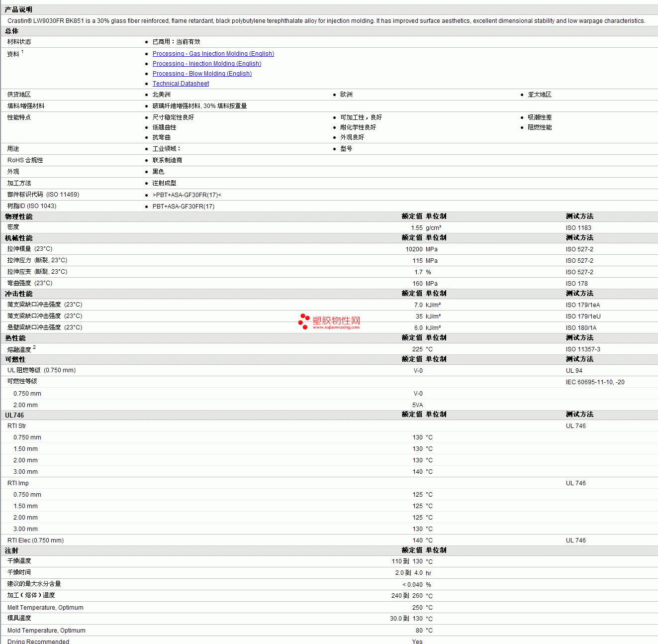Click the 尺寸稳定性良好 feature entry
The image size is (658, 644).
click(x=173, y=117)
